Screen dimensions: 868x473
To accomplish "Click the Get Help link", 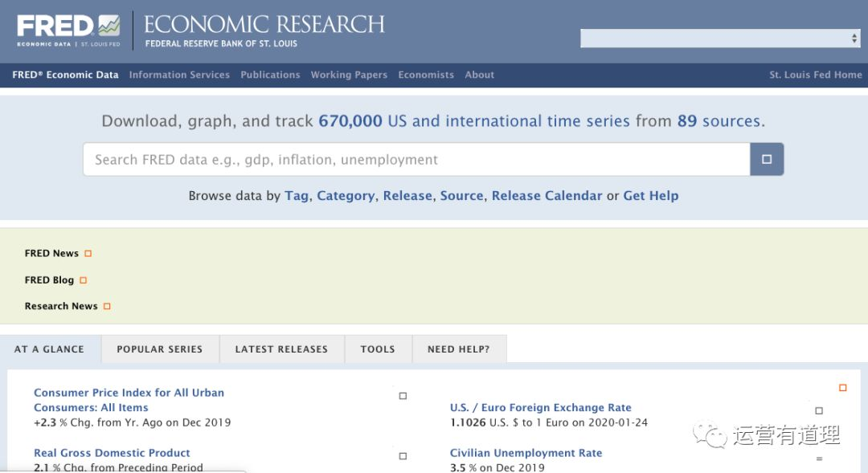I will pyautogui.click(x=651, y=196).
